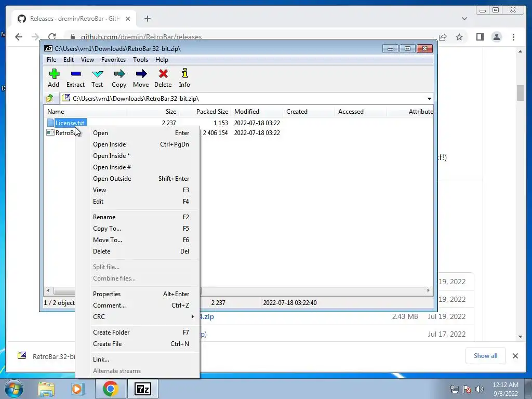Click the License.txt file icon
The image size is (532, 399).
point(50,123)
